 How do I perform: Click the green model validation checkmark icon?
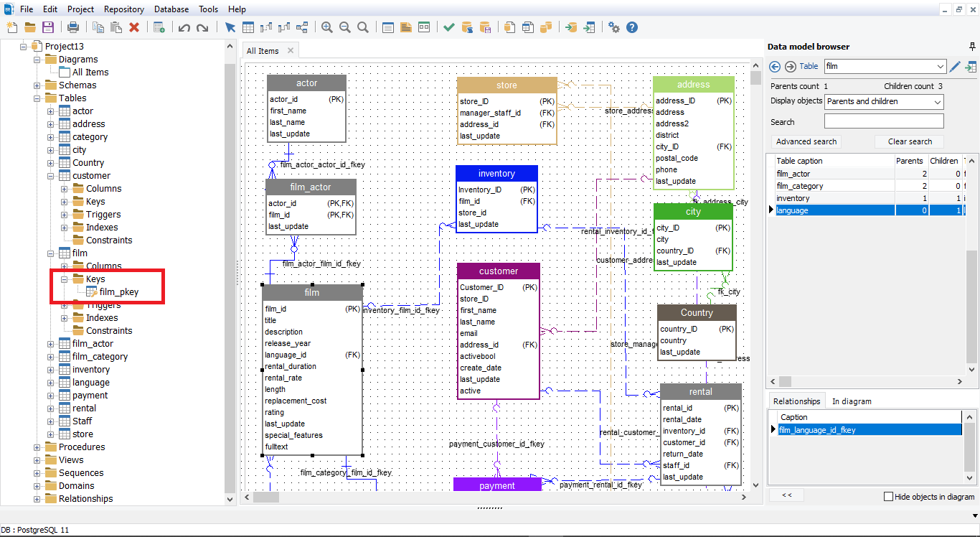pyautogui.click(x=448, y=27)
